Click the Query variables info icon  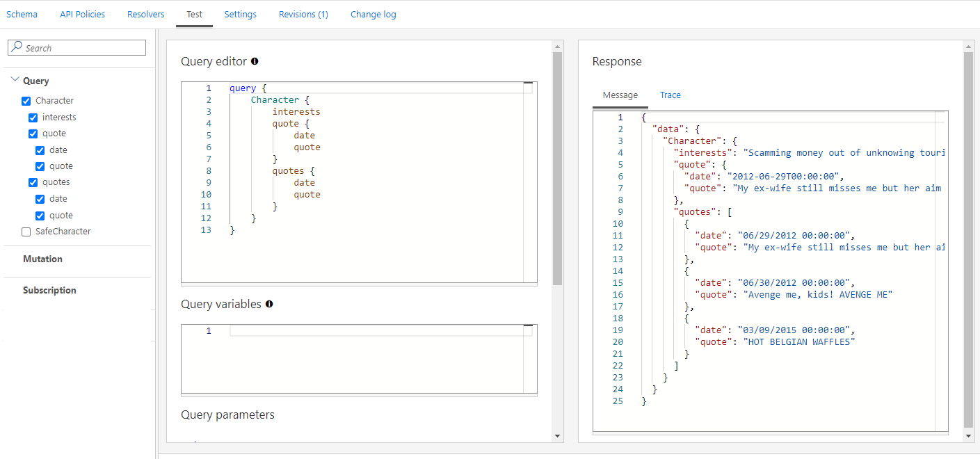[x=269, y=304]
